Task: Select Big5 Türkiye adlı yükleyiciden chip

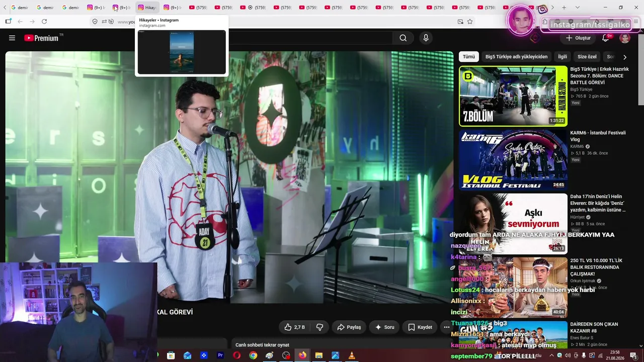Action: [x=516, y=57]
